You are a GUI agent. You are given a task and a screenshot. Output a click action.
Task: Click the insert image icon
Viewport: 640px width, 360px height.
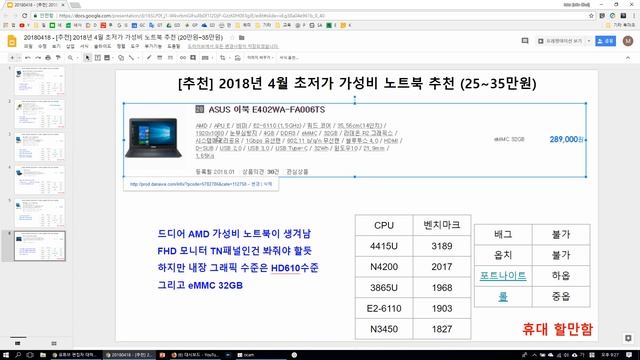click(x=107, y=58)
